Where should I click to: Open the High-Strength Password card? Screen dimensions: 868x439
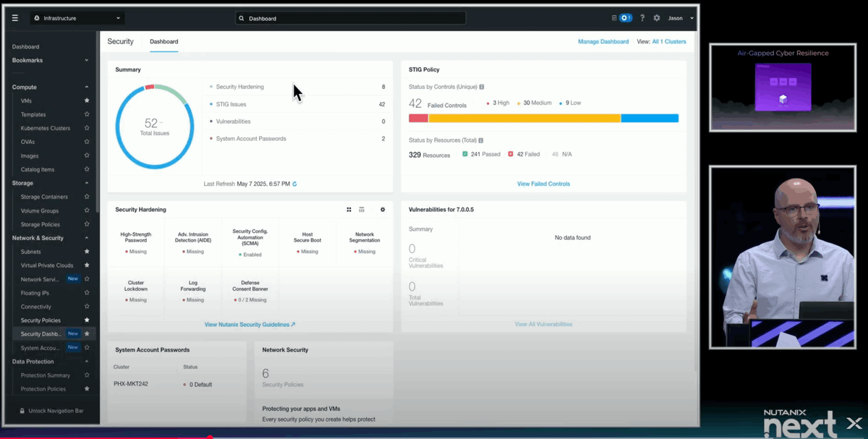coord(136,242)
